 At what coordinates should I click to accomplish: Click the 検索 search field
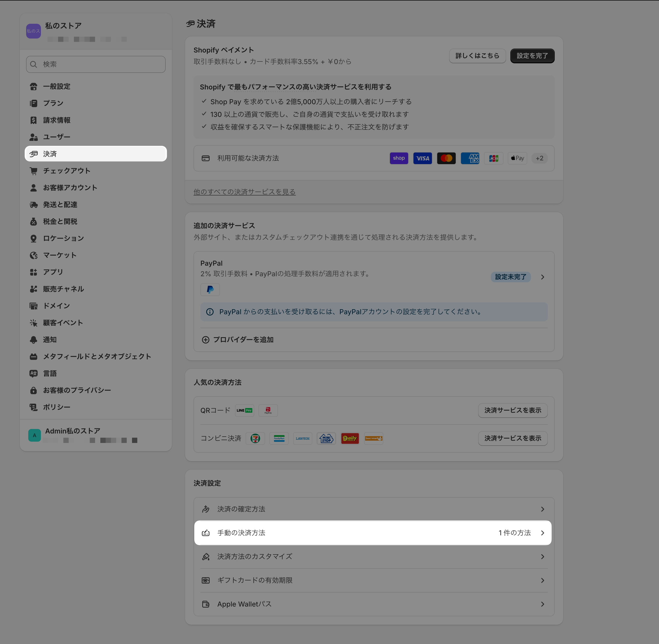tap(96, 64)
